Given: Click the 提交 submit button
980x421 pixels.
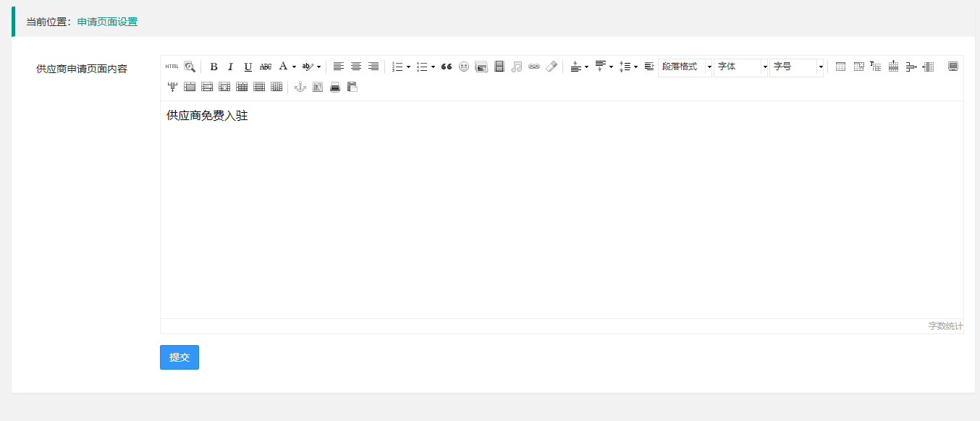Looking at the screenshot, I should click(179, 357).
